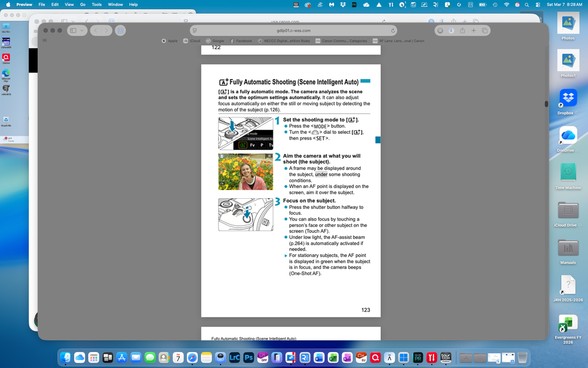Image resolution: width=588 pixels, height=368 pixels.
Task: Click the gdlp01.c-wss.com address field
Action: (293, 31)
